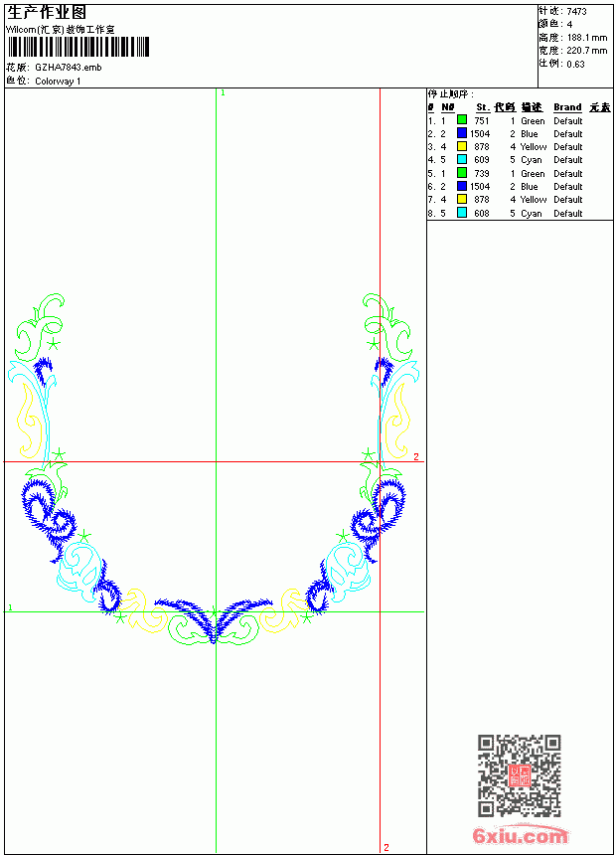Click the green swatch in stop row 5

click(x=462, y=173)
